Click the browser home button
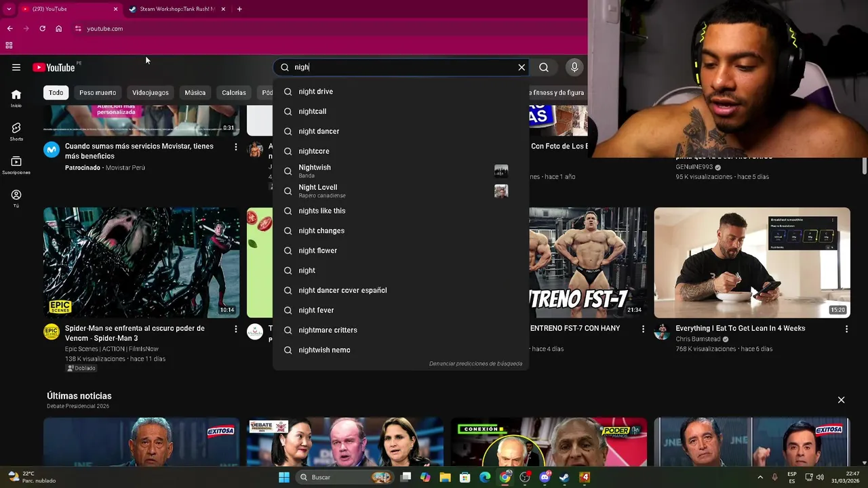Viewport: 868px width, 488px height. pyautogui.click(x=59, y=28)
